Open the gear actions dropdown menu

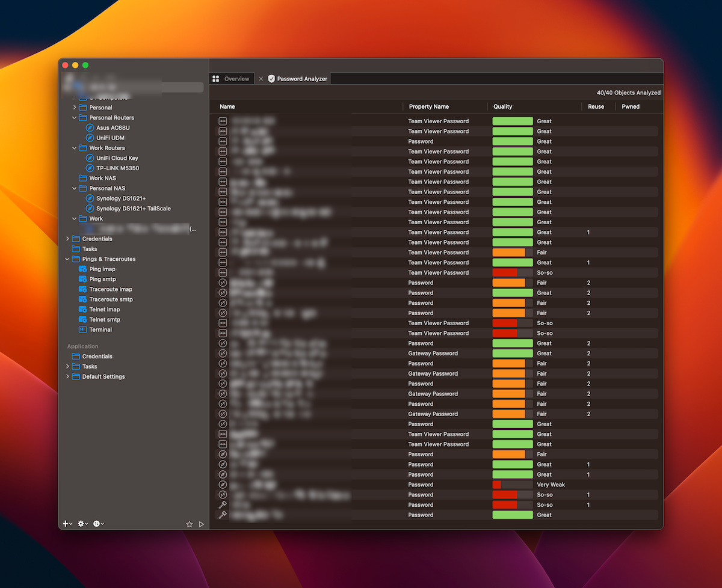click(83, 524)
